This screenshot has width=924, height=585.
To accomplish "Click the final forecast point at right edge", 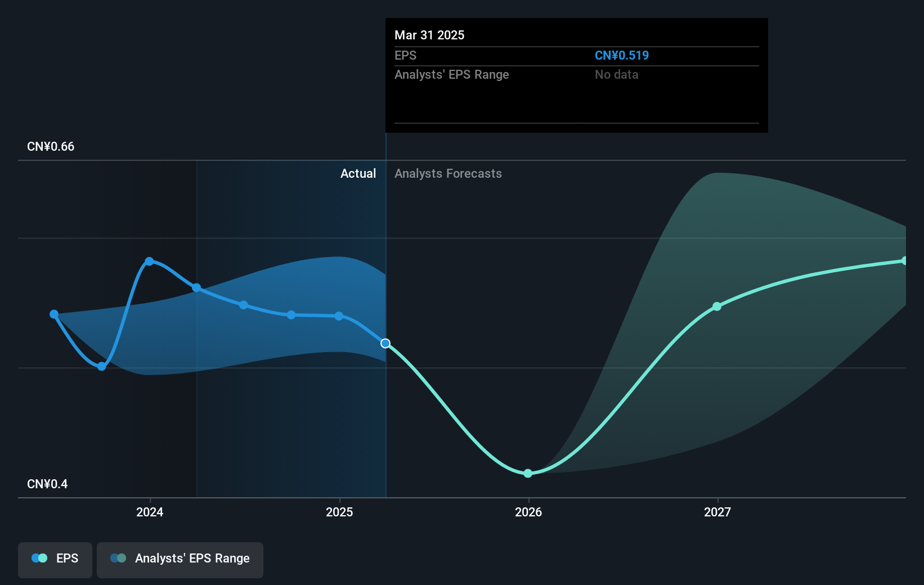I will click(904, 260).
